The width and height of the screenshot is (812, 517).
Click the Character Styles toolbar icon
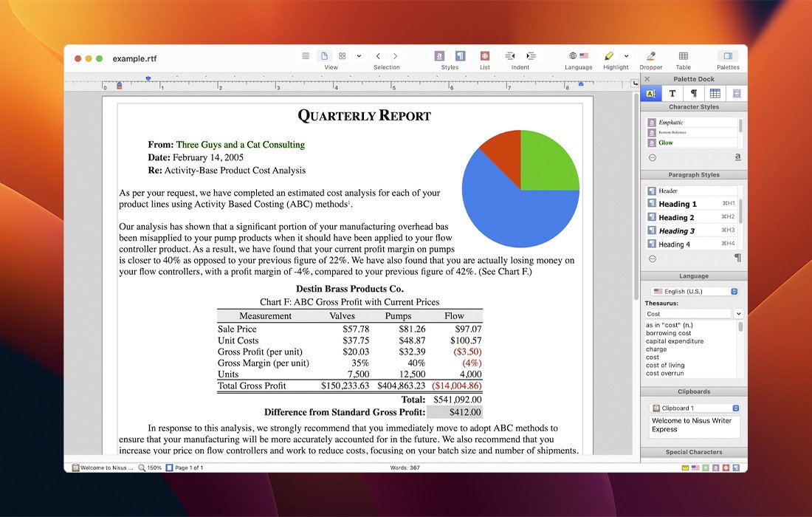pyautogui.click(x=439, y=56)
